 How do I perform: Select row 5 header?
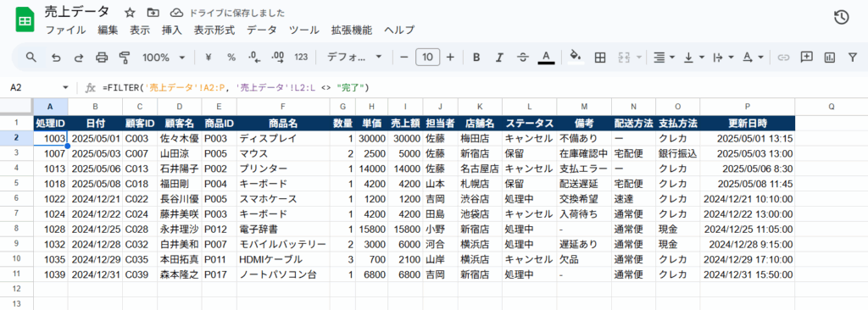coord(16,183)
